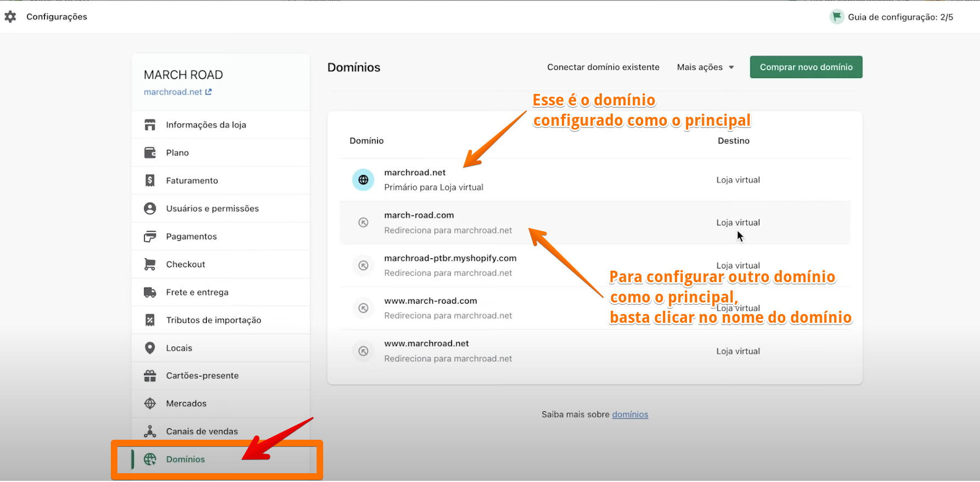Click the external link icon beside marchroad.net
This screenshot has width=980, height=482.
click(209, 92)
